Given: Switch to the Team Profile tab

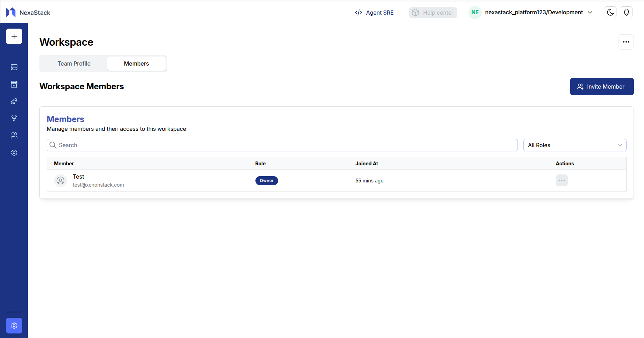Looking at the screenshot, I should pos(74,63).
